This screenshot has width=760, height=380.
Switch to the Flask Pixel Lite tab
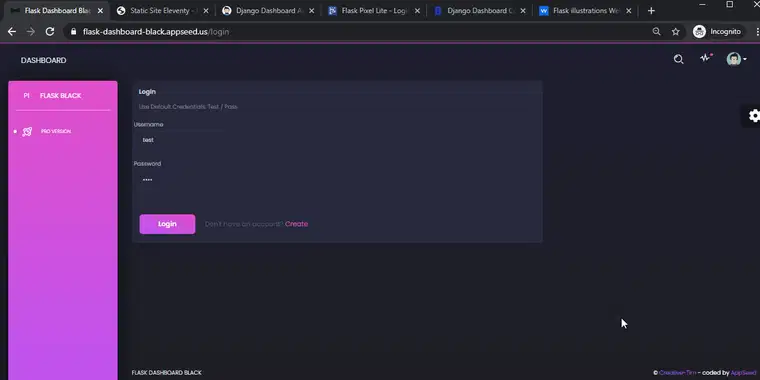click(374, 11)
